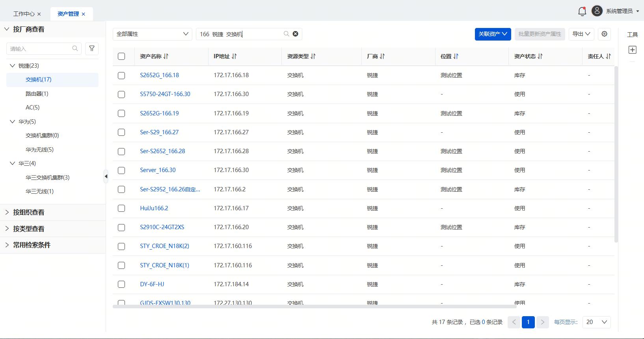
Task: Check the row for S5750-24GT-166.30
Action: coord(121,94)
